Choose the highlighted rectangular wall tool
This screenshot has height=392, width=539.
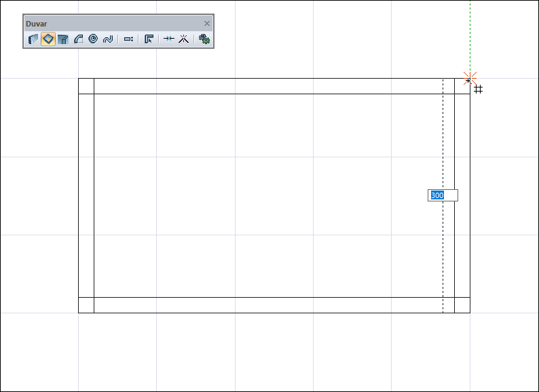48,39
